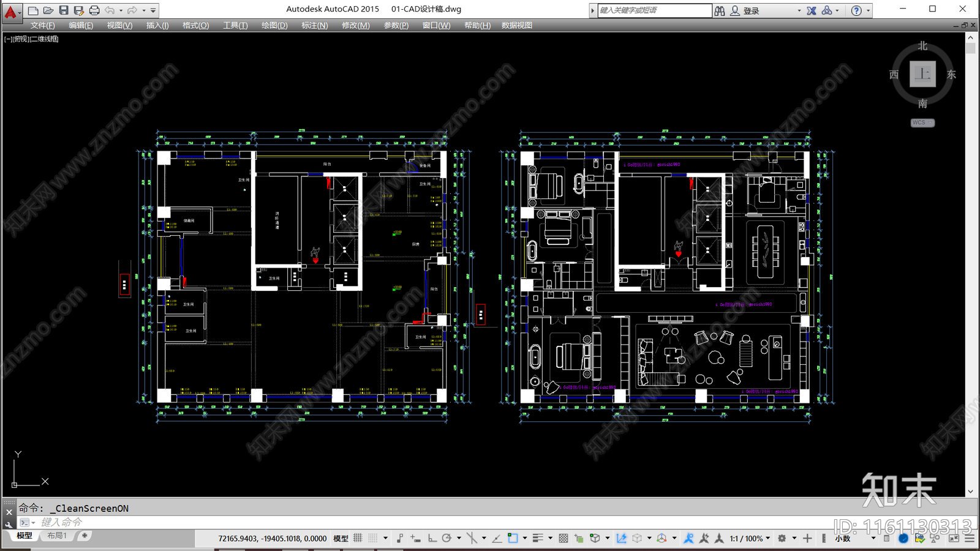Toggle ortho mode in status bar
Viewport: 980px width, 551px height.
coord(432,538)
